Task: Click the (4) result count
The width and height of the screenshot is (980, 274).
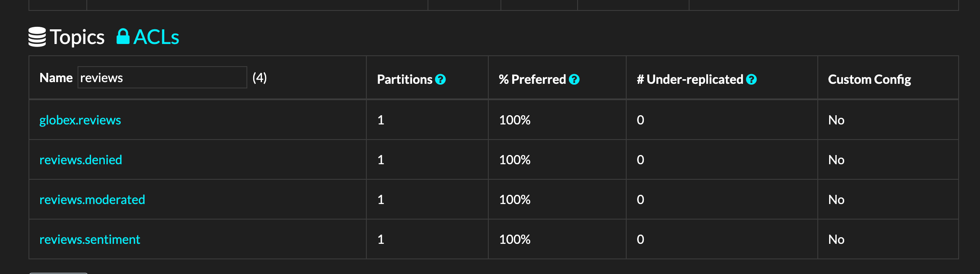Action: click(x=259, y=78)
